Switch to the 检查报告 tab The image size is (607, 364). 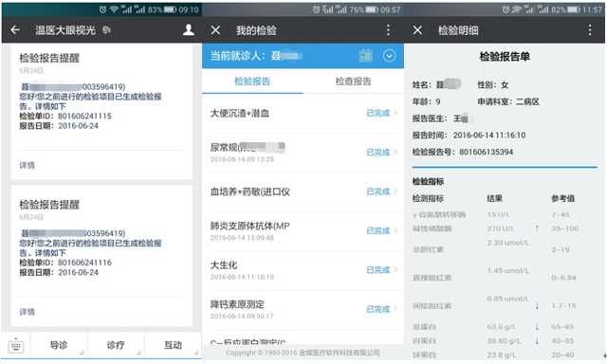pyautogui.click(x=353, y=82)
